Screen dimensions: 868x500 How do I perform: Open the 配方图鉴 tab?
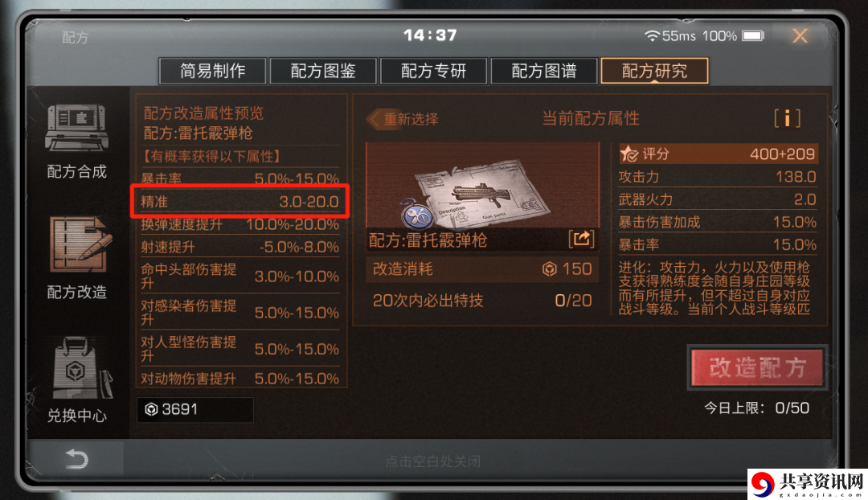pos(323,71)
